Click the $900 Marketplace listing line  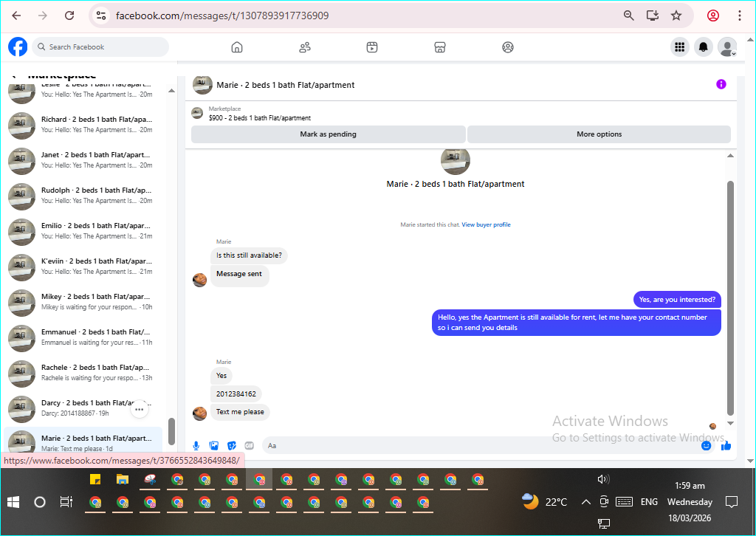tap(259, 117)
